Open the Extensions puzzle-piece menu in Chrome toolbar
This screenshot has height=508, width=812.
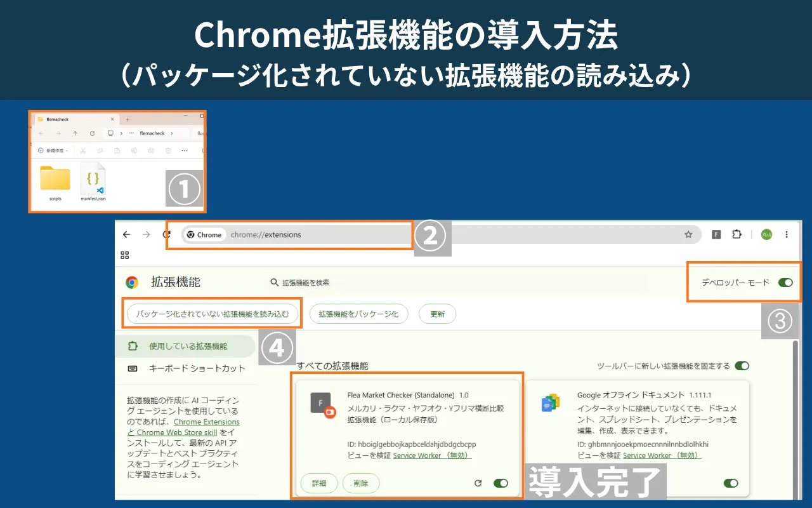[x=737, y=234]
